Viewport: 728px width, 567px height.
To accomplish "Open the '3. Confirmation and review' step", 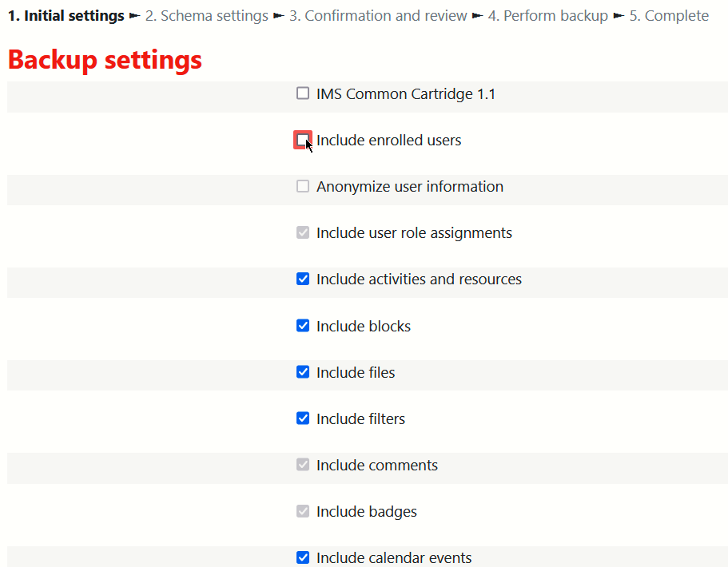I will pyautogui.click(x=377, y=16).
